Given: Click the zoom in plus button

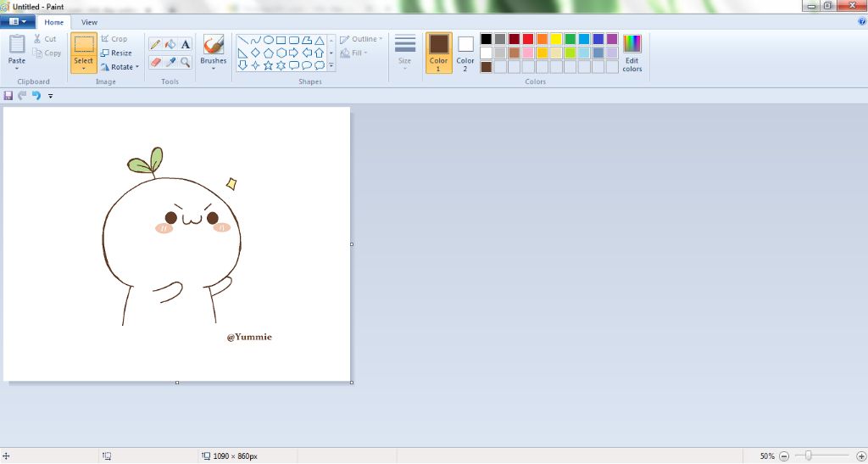Looking at the screenshot, I should pos(861,456).
